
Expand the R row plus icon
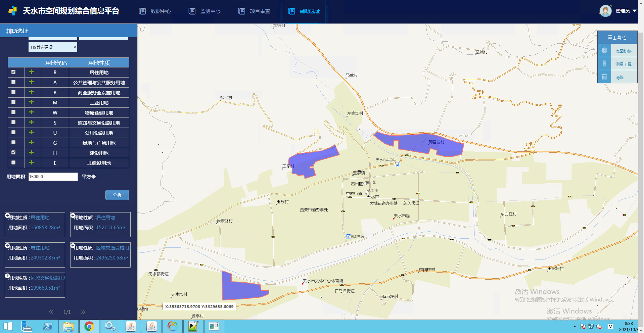32,72
